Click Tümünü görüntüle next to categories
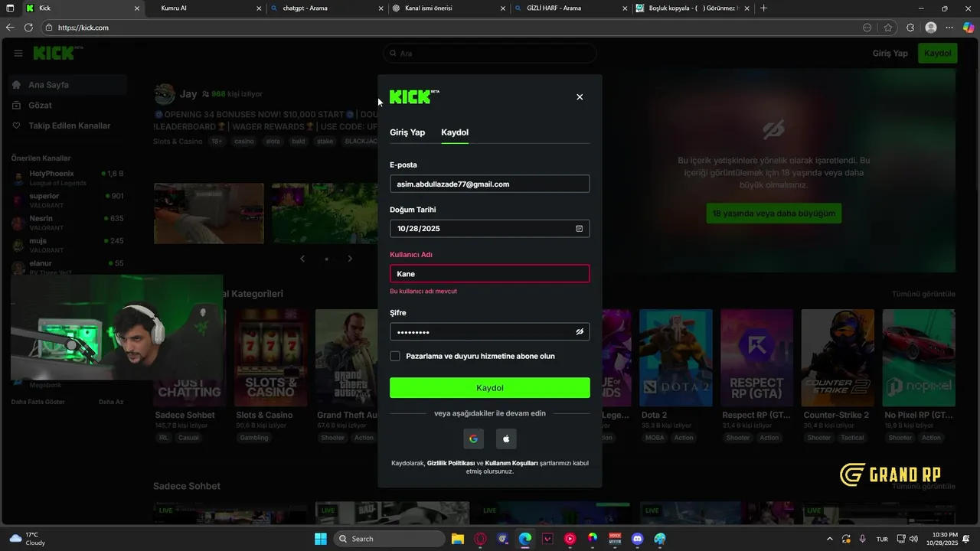This screenshot has height=551, width=980. coord(923,294)
